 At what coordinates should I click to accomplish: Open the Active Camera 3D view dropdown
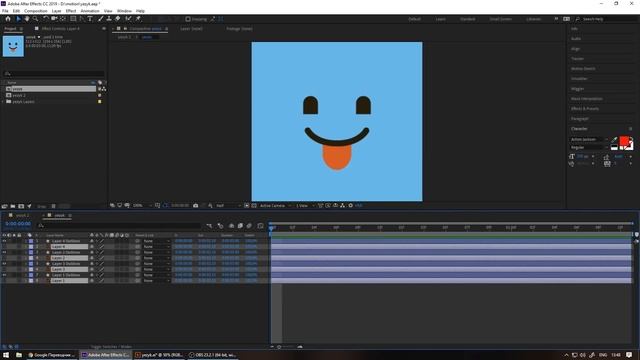[275, 206]
